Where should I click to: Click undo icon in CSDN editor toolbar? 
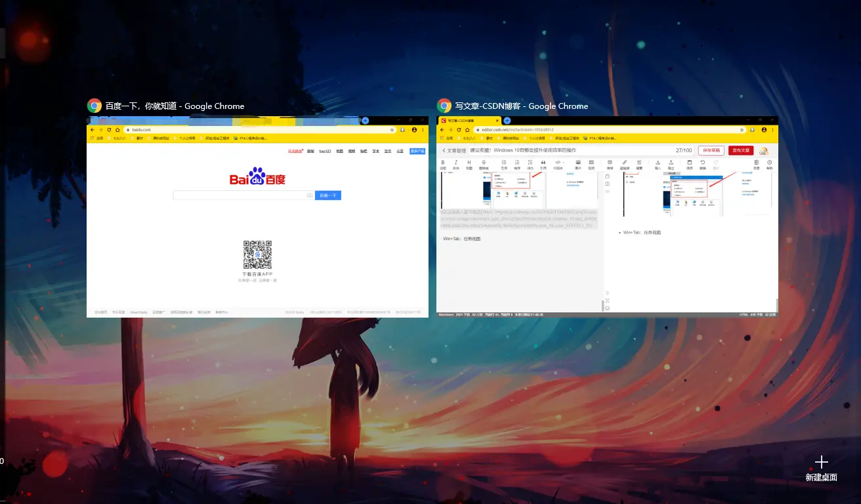click(703, 162)
